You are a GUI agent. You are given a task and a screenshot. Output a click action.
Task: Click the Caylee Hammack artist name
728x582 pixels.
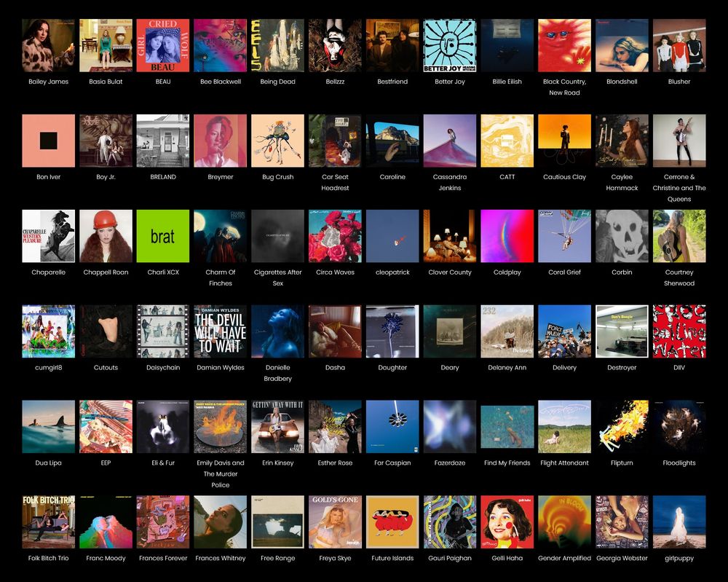pyautogui.click(x=622, y=182)
